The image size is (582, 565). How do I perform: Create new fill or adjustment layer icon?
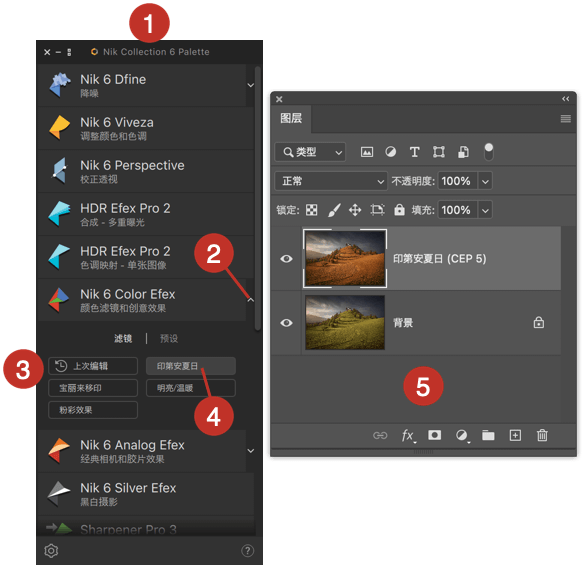(x=462, y=435)
